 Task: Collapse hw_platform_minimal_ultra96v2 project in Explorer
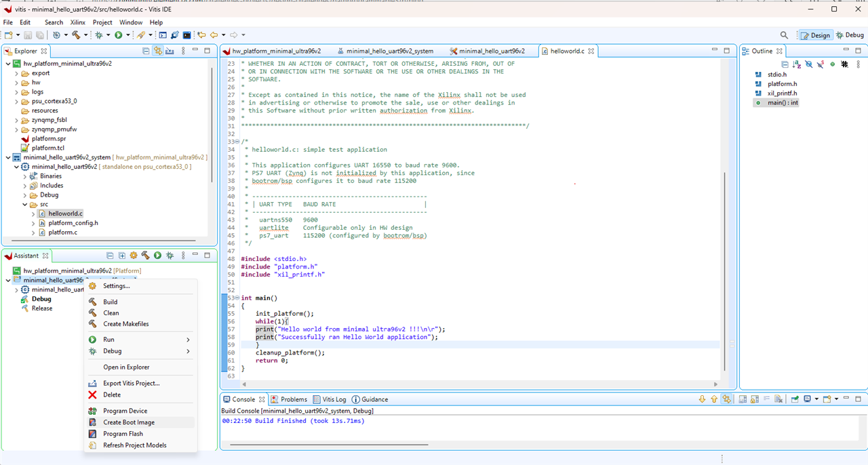point(7,64)
